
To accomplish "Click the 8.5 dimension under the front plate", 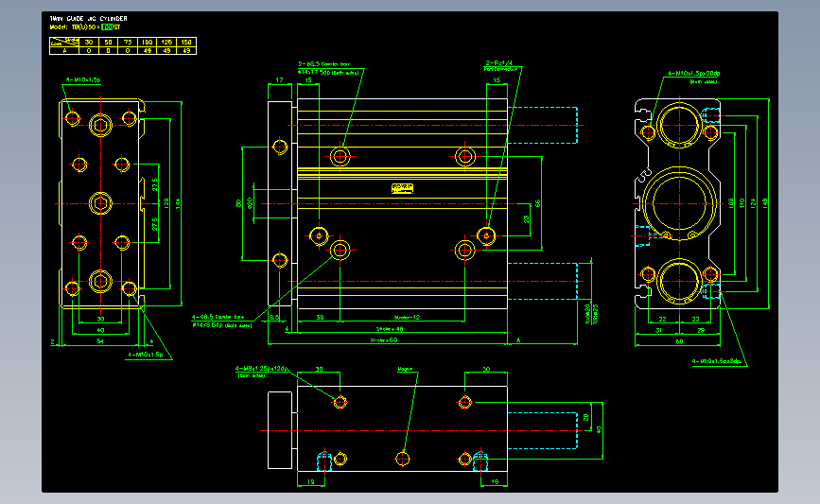I will 274,318.
